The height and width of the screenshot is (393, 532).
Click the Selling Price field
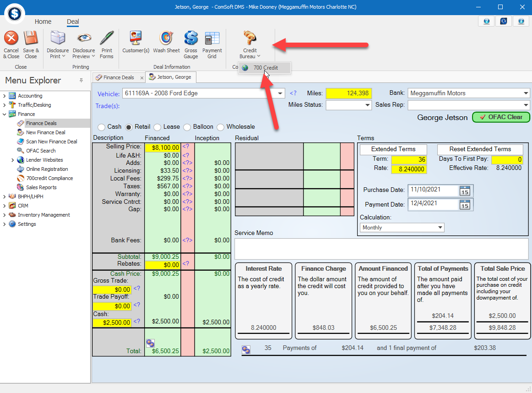(x=163, y=147)
